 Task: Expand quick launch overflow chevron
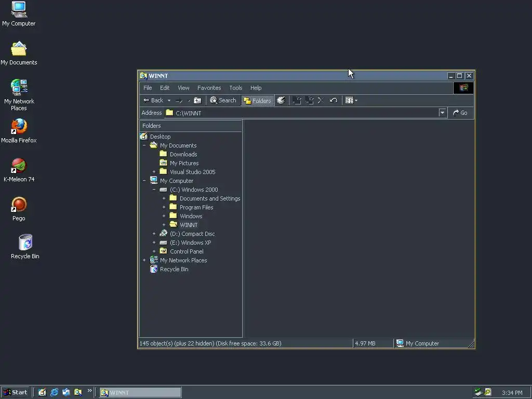[x=89, y=391]
